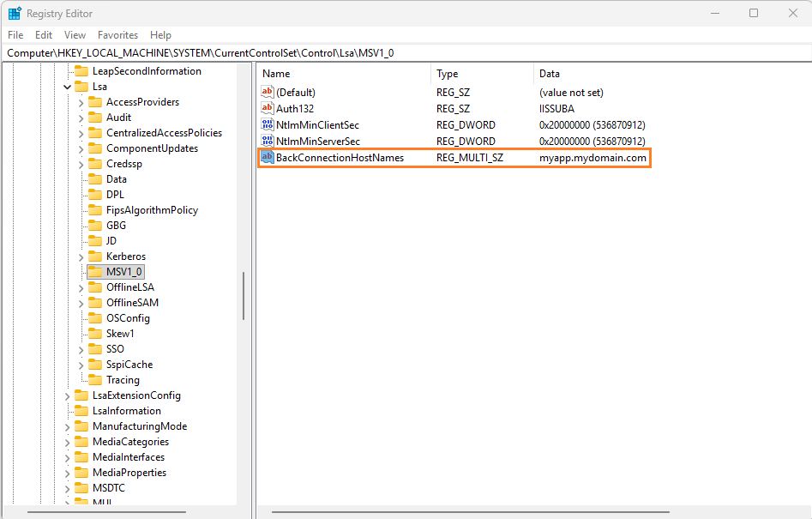Screen dimensions: 812x519
Task: Select the Kerberos tree key
Action: point(126,256)
